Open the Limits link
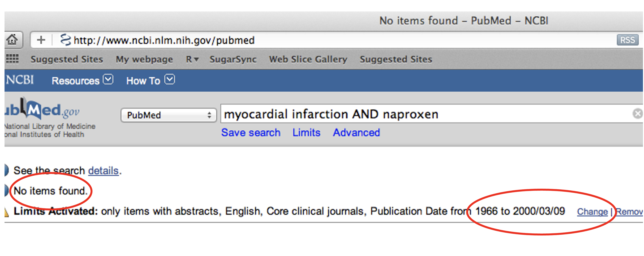644x256 pixels. [307, 132]
